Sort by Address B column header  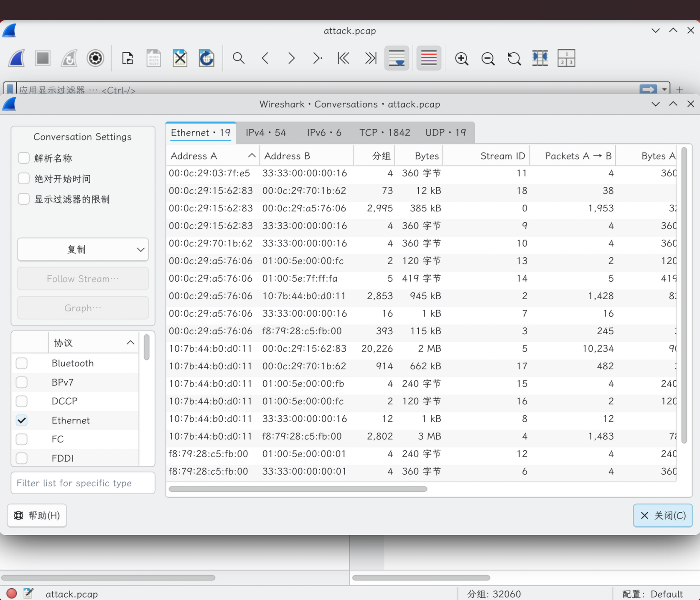click(306, 156)
